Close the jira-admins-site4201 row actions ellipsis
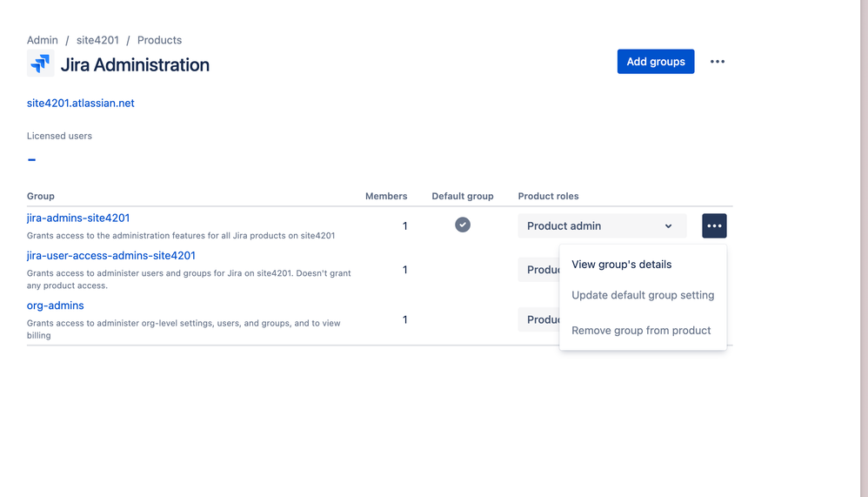 coord(714,226)
